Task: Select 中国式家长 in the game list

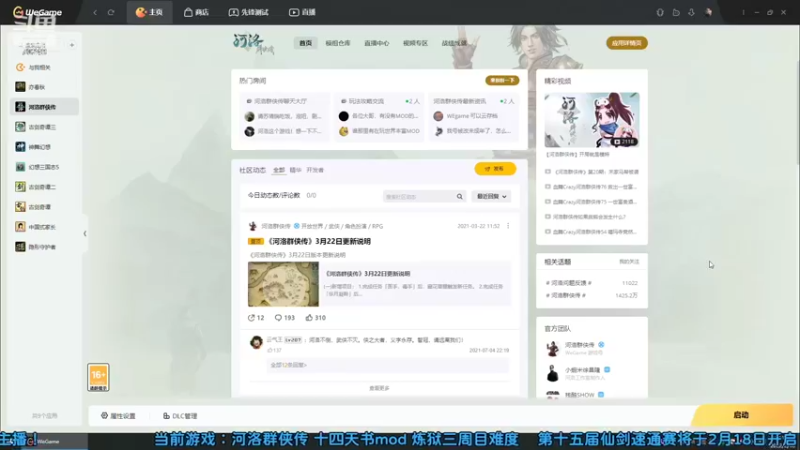Action: 44,227
